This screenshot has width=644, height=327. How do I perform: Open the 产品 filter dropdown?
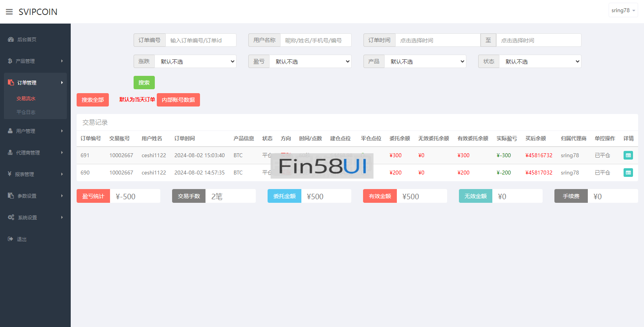[x=425, y=61]
